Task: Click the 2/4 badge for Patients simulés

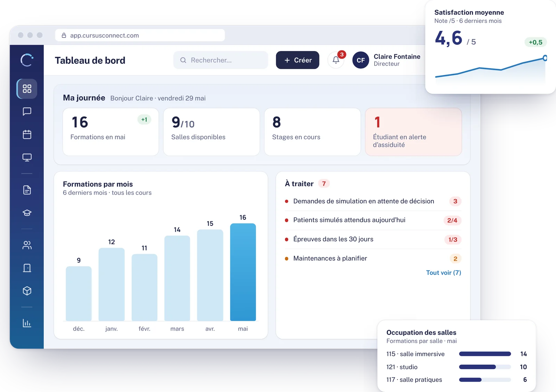Action: point(452,220)
